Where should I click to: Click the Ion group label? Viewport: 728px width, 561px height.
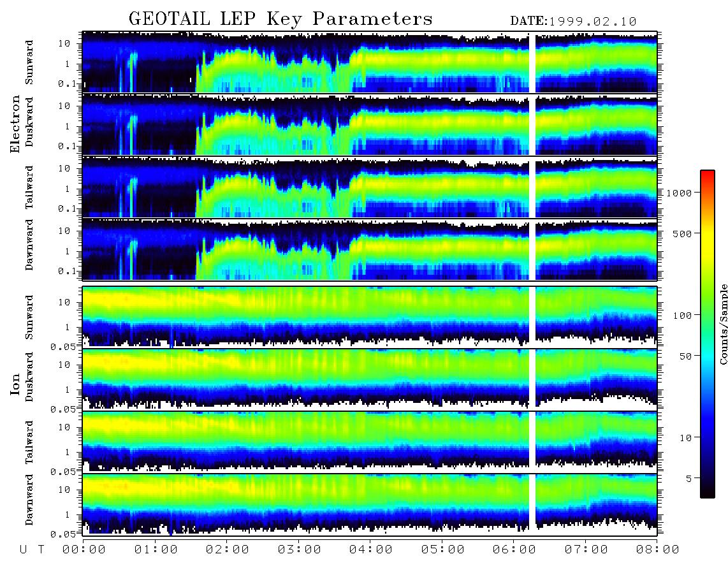[15, 384]
